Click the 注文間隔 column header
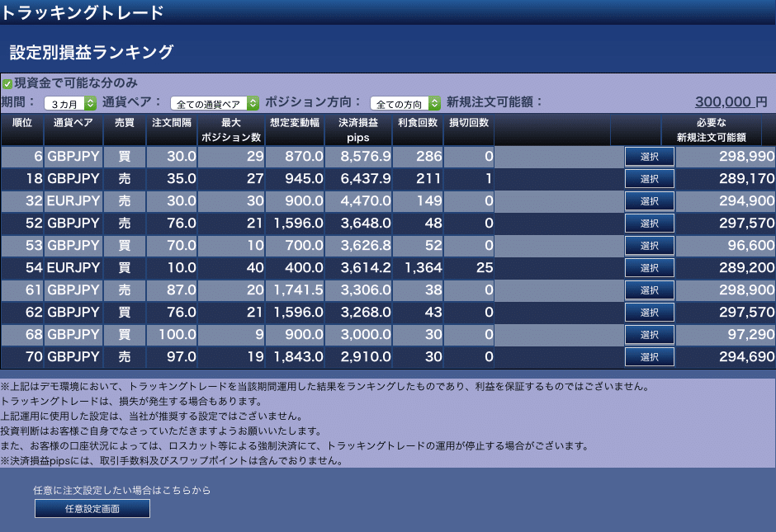The height and width of the screenshot is (532, 776). tap(172, 130)
